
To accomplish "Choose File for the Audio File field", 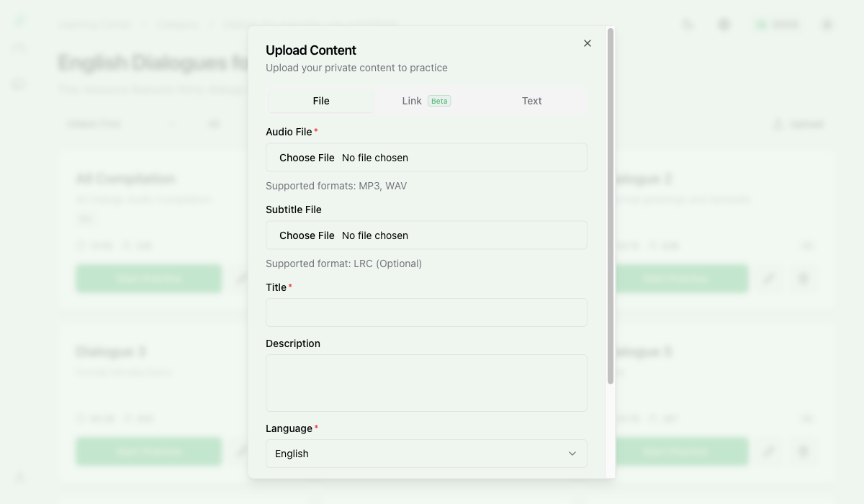I will [x=307, y=158].
